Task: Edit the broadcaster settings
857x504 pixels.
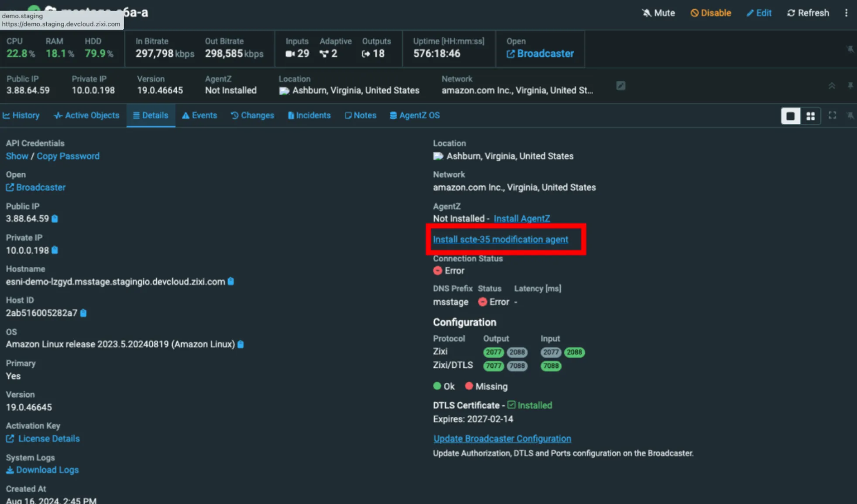Action: (759, 13)
